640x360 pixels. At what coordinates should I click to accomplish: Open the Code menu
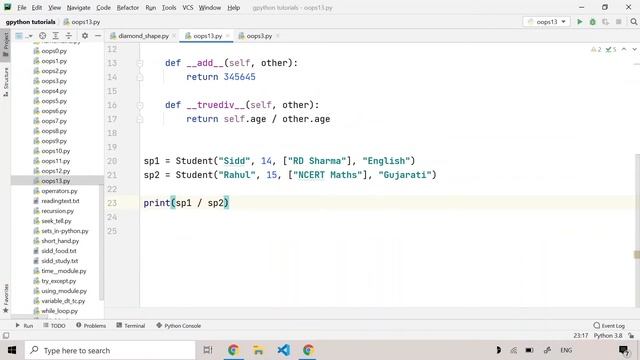(103, 8)
